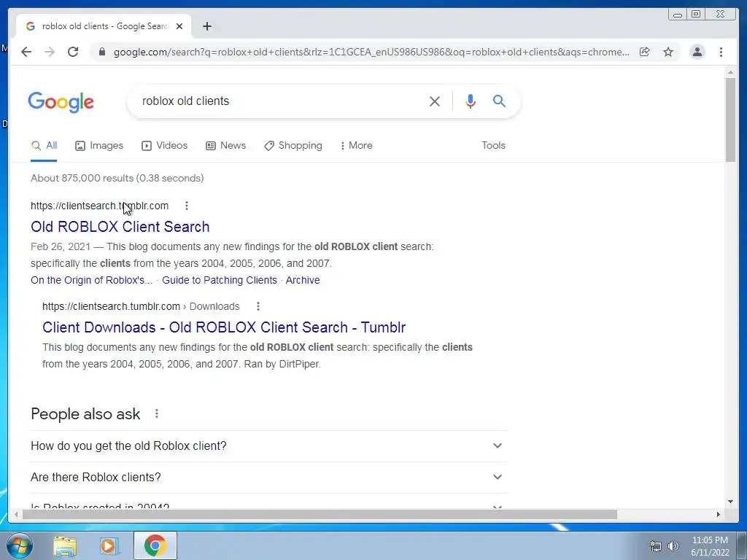Click the scrollbar down arrow
The width and height of the screenshot is (747, 560).
click(730, 502)
